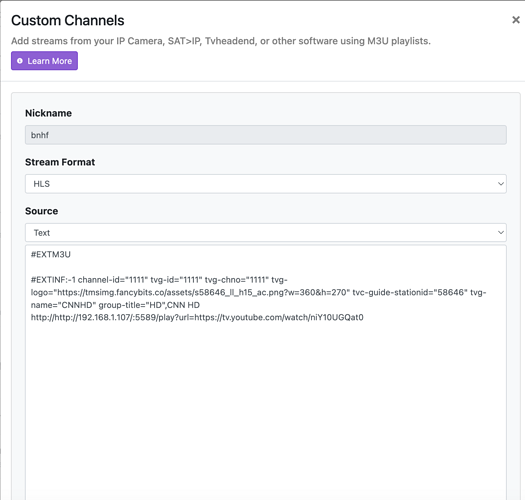The width and height of the screenshot is (525, 500).
Task: Click the 'Source' label
Action: point(42,211)
